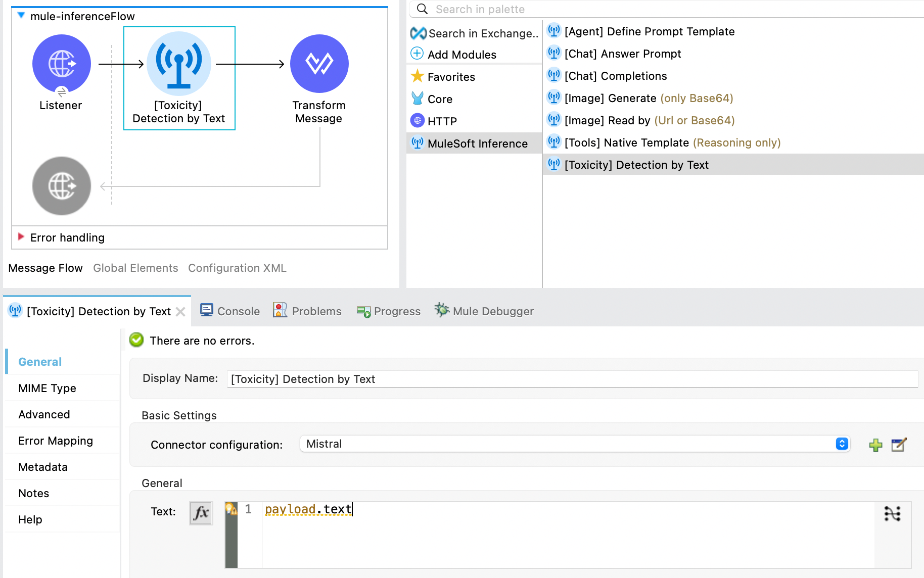Viewport: 924px width, 578px height.
Task: Open the Connector configuration dropdown
Action: [575, 444]
